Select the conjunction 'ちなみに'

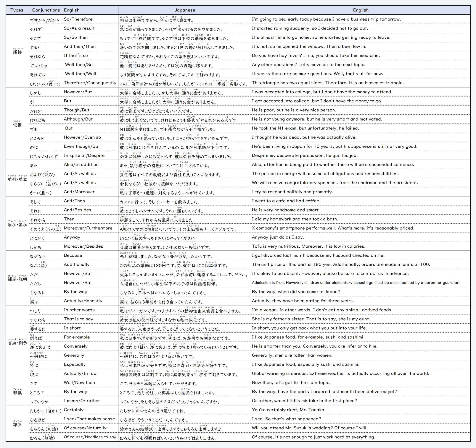click(46, 292)
